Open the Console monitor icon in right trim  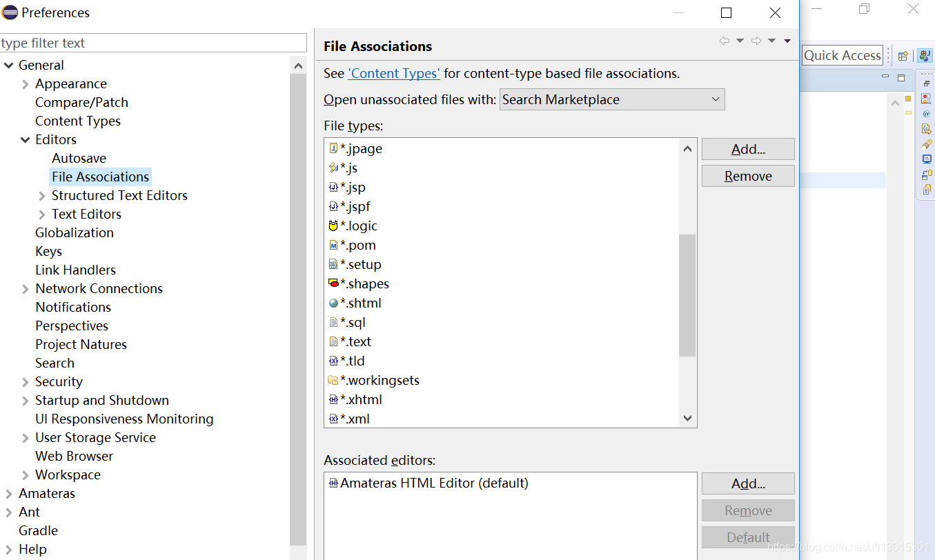[927, 159]
